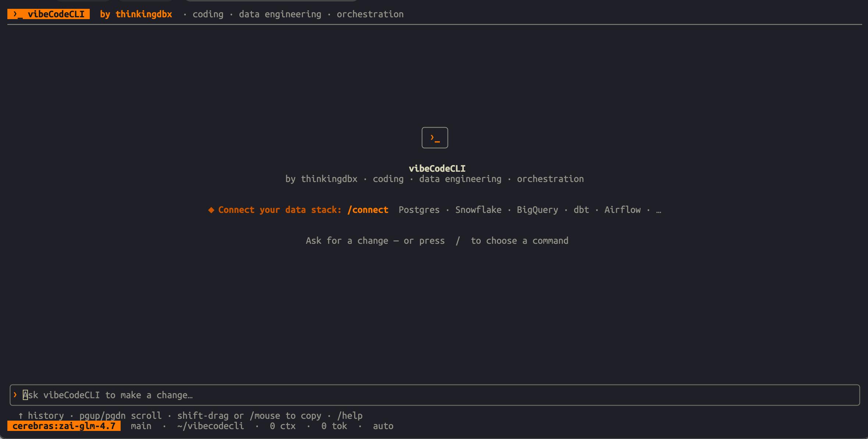Select the /connect command
Screen dimensions: 868x439
click(x=368, y=210)
